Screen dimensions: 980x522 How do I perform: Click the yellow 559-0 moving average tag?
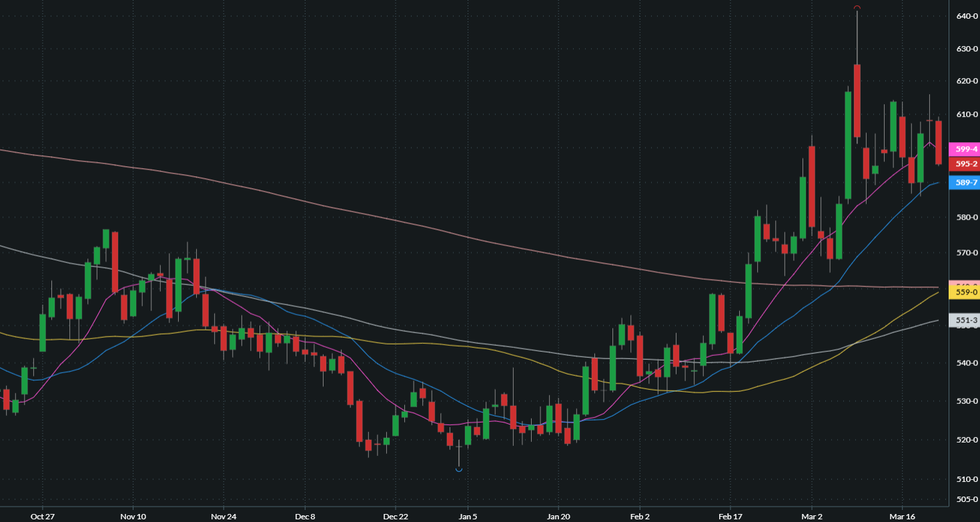[965, 292]
